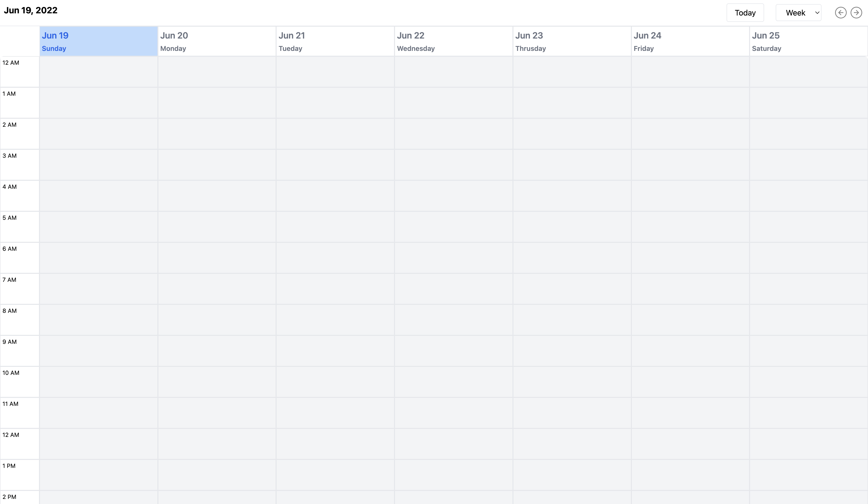Go to the next week with the right arrow
This screenshot has height=504, width=868.
tap(856, 13)
